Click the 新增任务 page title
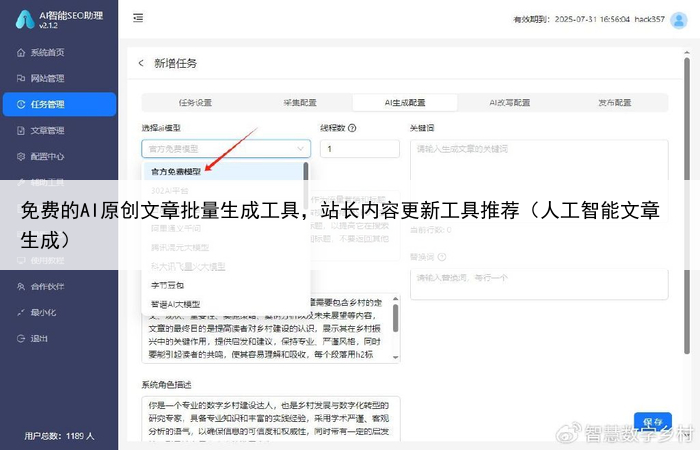 tap(175, 63)
